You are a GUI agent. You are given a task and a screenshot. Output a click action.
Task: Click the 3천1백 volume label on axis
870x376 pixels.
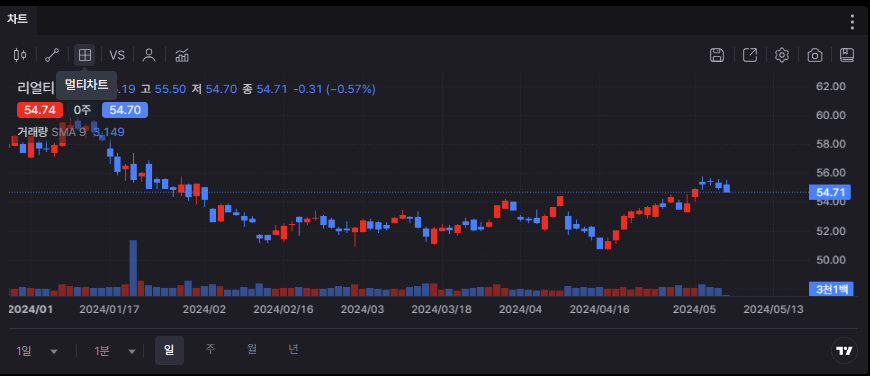click(x=830, y=288)
